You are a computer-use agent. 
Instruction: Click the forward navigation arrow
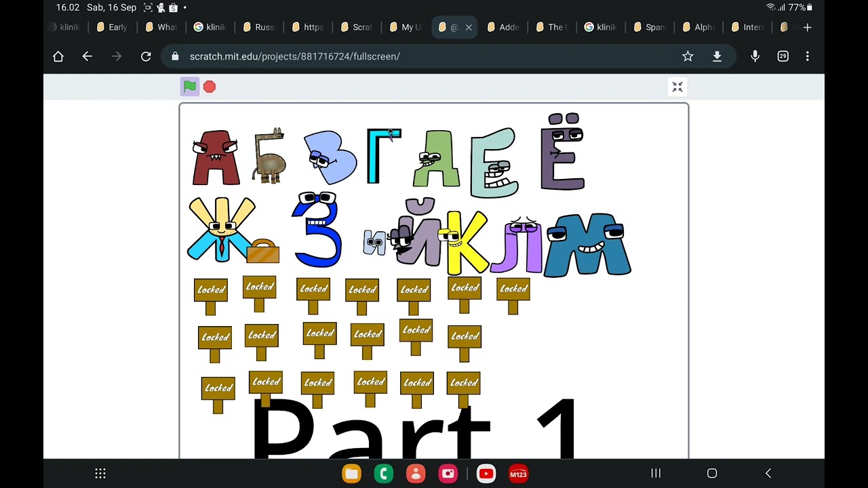(x=117, y=56)
